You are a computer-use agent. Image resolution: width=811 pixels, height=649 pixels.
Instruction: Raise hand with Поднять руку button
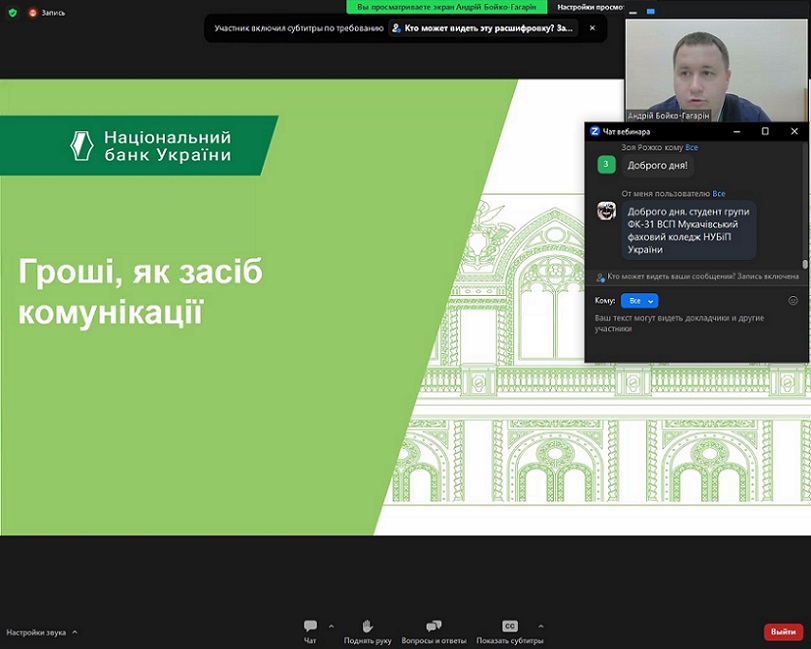point(367,631)
